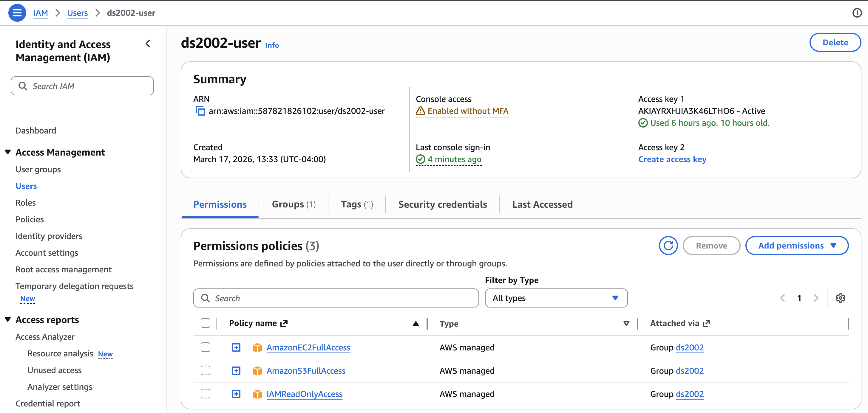Click the IAMReadOnlyAccess policy box icon

(x=257, y=394)
